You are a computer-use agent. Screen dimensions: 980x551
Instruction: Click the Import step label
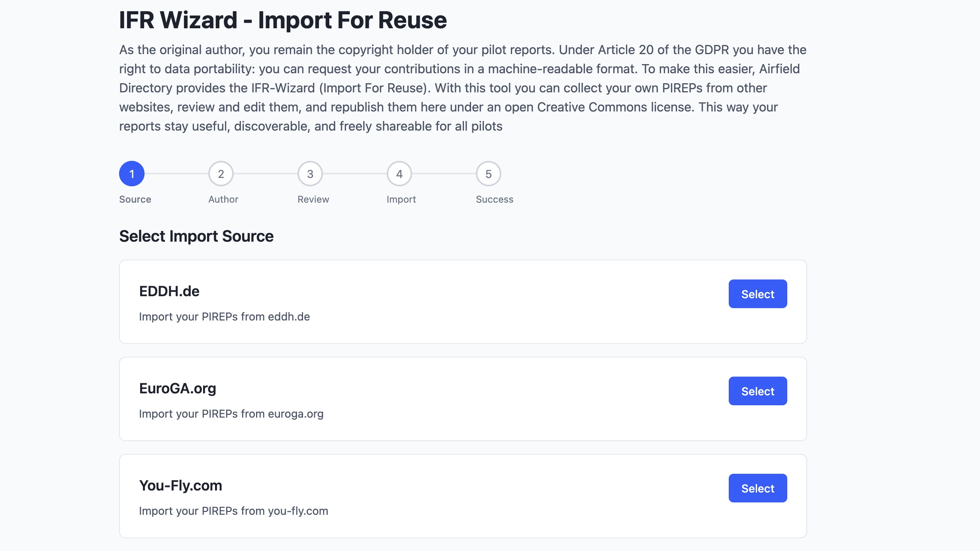(x=401, y=199)
